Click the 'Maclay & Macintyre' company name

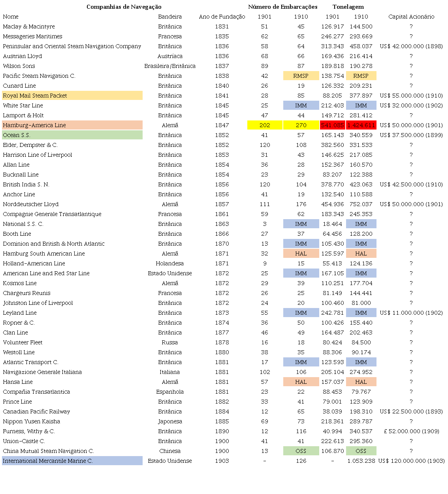click(29, 26)
